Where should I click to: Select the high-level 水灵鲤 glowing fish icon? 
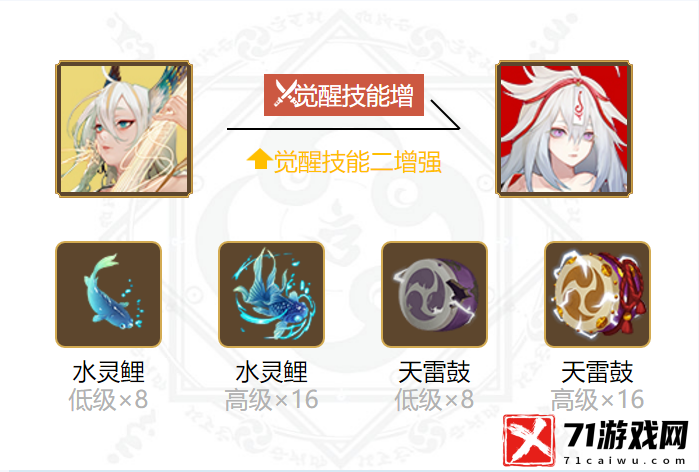coord(271,294)
